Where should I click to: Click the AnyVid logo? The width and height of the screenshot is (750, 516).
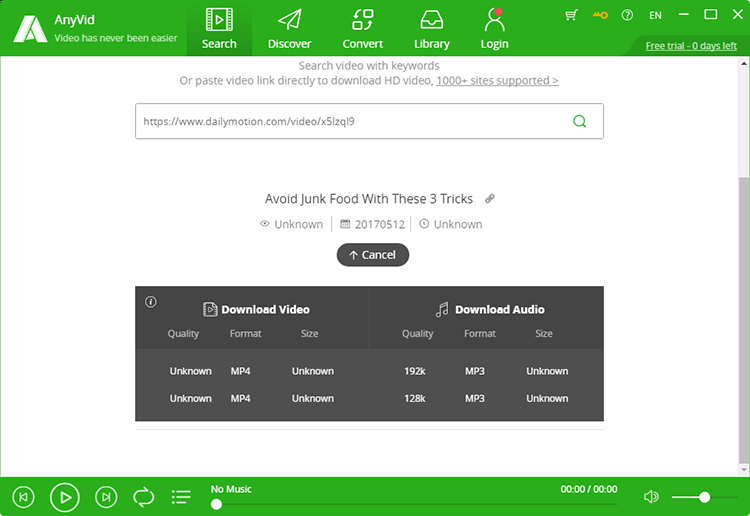pos(30,29)
